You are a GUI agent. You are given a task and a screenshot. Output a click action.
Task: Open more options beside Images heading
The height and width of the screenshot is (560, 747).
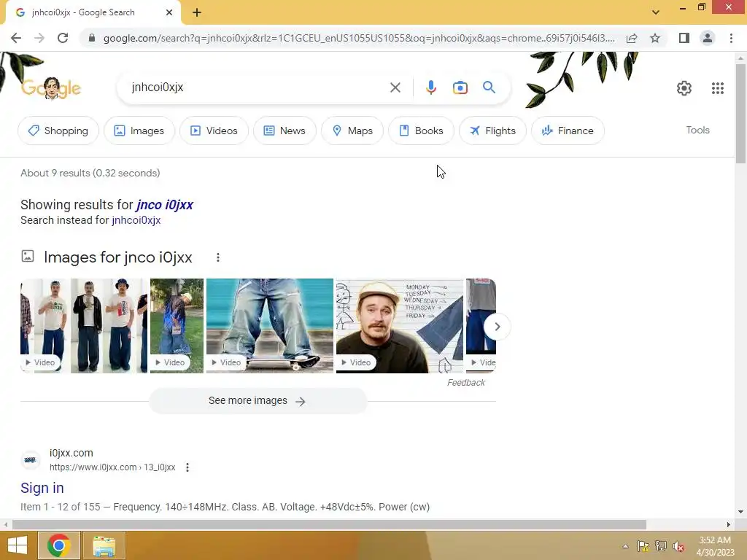click(217, 257)
